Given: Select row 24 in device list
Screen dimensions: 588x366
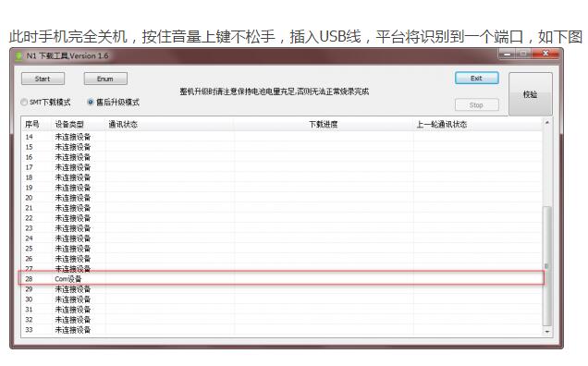Looking at the screenshot, I should point(281,238).
